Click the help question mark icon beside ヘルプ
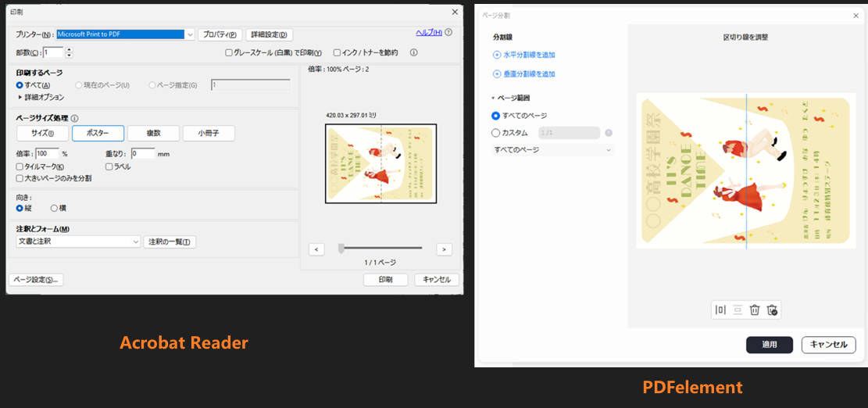This screenshot has height=408, width=868. pyautogui.click(x=448, y=33)
